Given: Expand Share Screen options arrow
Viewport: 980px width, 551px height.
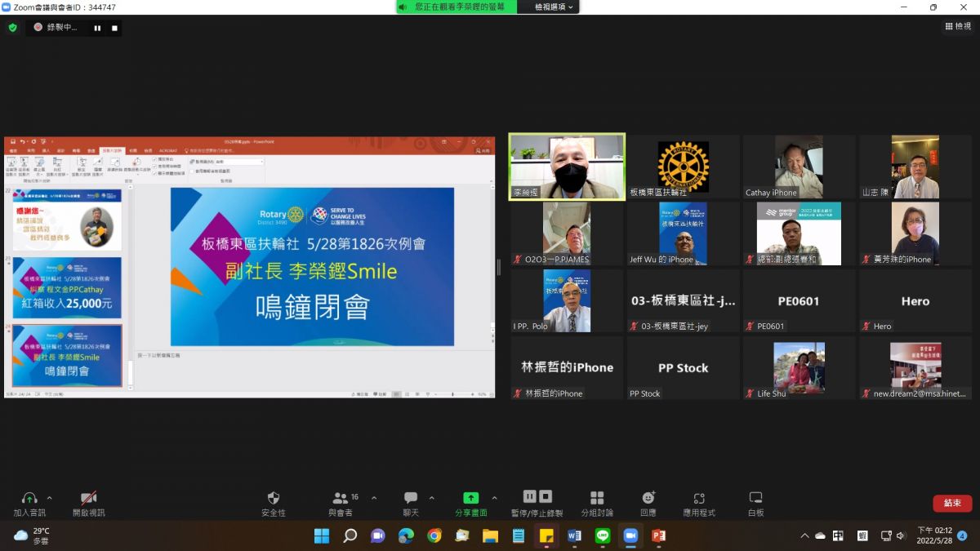Looking at the screenshot, I should click(493, 497).
